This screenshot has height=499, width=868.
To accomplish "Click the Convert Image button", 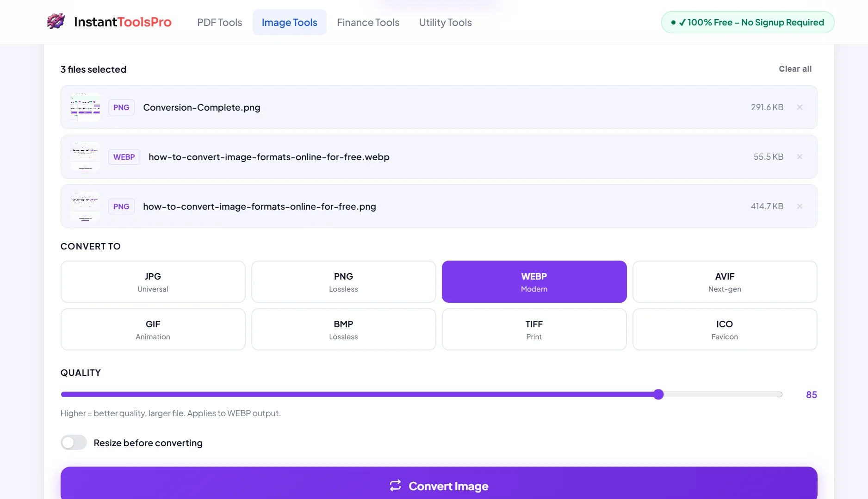I will (439, 485).
